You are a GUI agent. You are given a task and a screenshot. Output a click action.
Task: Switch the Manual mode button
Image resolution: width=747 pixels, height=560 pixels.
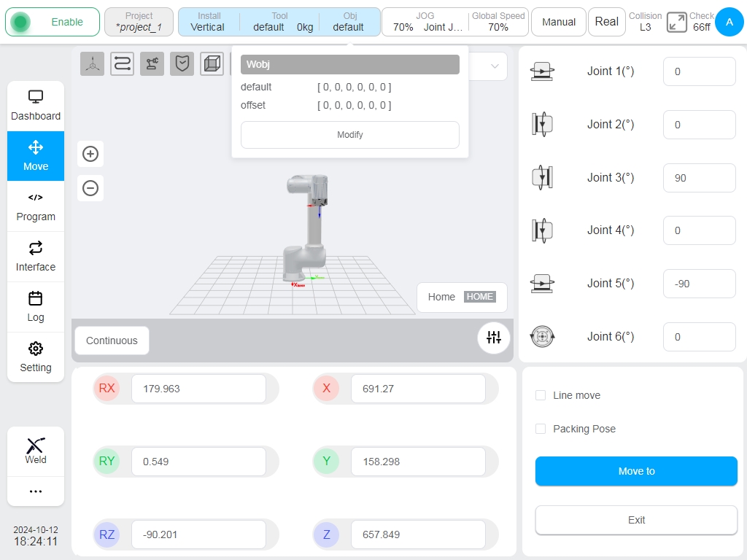558,22
